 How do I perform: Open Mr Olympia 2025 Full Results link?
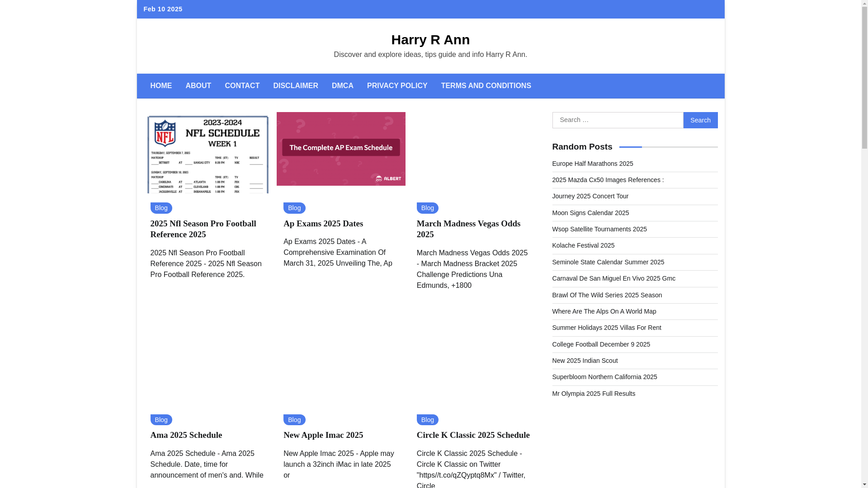[x=594, y=394]
